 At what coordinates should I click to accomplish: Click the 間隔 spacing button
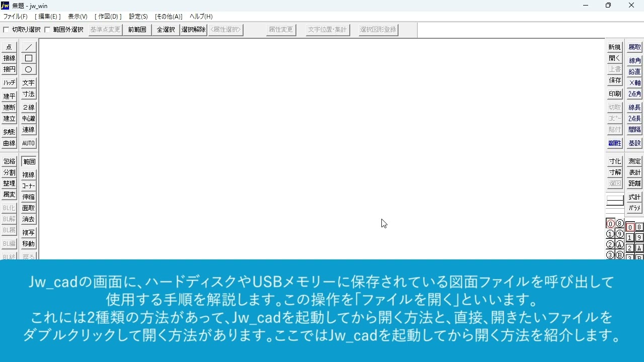click(635, 130)
